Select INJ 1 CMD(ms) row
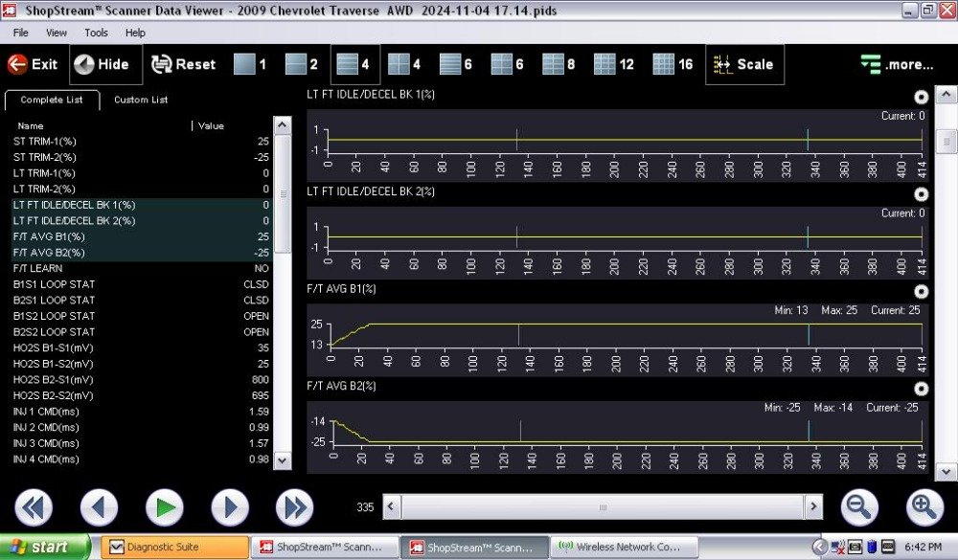Screen dimensions: 958x560 (141, 412)
